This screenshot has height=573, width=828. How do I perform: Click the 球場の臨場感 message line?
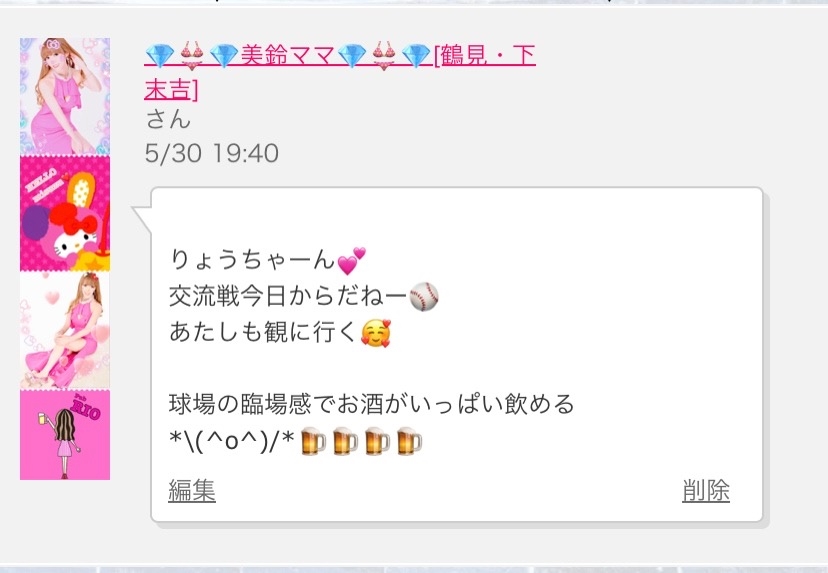tap(371, 404)
